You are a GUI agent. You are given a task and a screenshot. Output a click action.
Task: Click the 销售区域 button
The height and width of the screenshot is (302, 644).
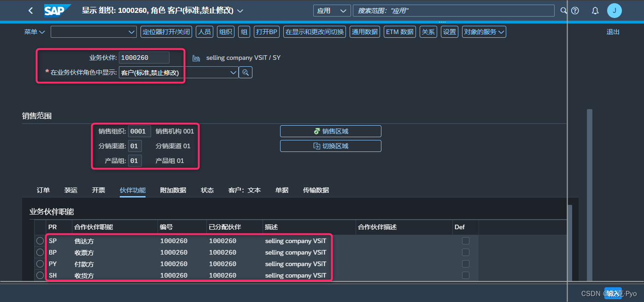click(331, 131)
